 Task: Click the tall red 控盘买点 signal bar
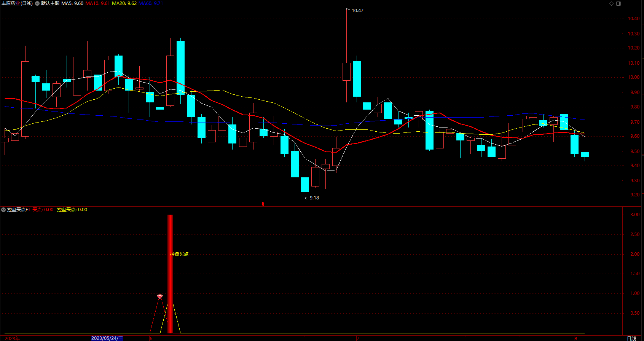pyautogui.click(x=170, y=274)
